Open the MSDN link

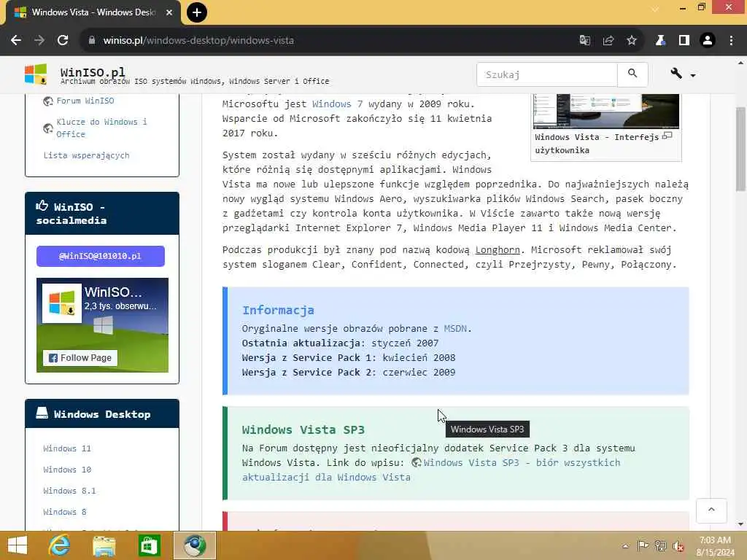point(455,329)
